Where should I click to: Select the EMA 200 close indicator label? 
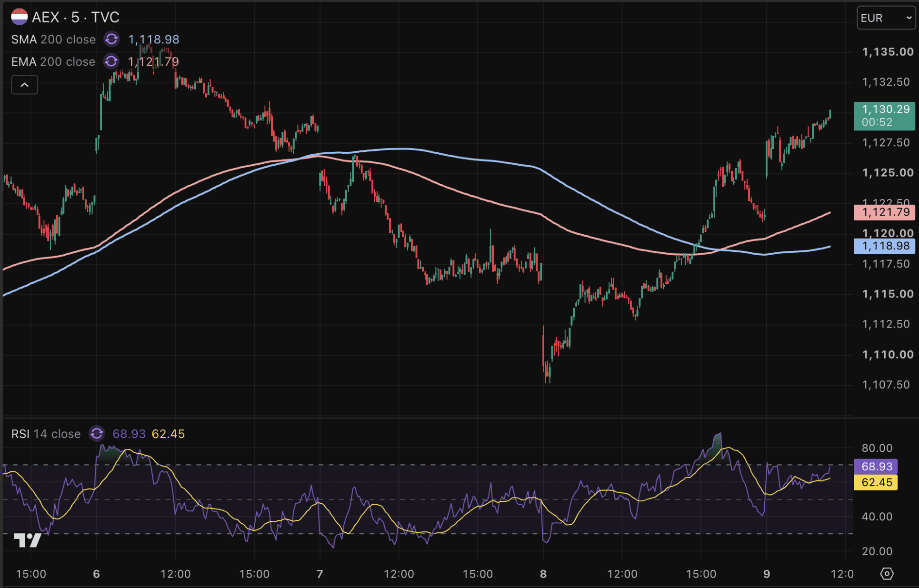(53, 62)
